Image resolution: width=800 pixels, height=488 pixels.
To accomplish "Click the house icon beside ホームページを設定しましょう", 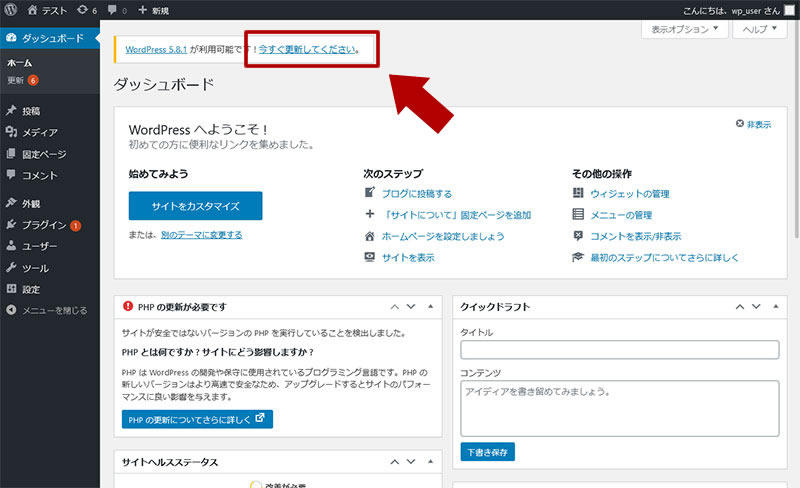I will 370,235.
